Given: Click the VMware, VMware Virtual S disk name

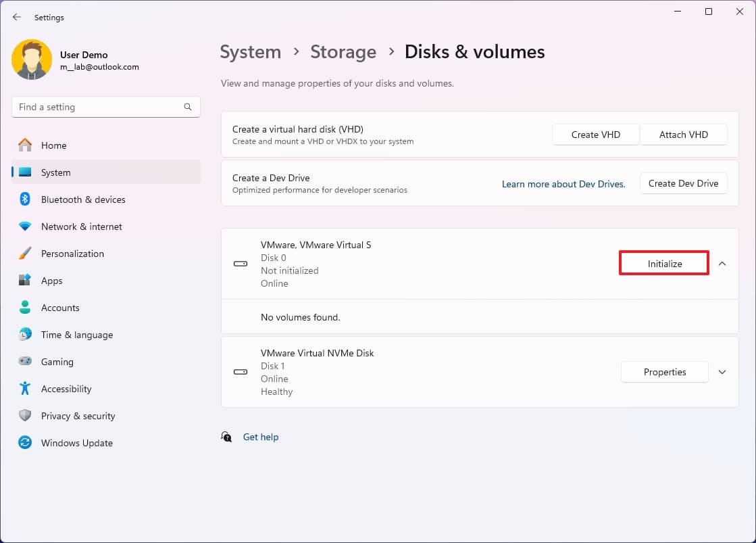Looking at the screenshot, I should click(316, 245).
